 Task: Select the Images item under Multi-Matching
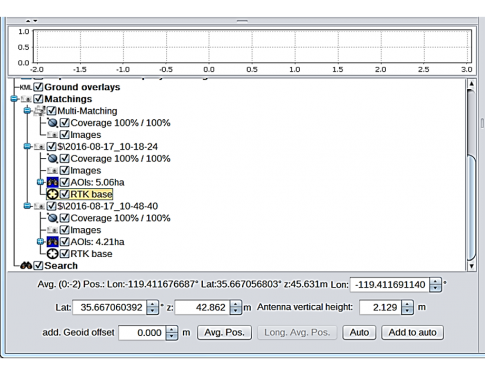pyautogui.click(x=86, y=135)
